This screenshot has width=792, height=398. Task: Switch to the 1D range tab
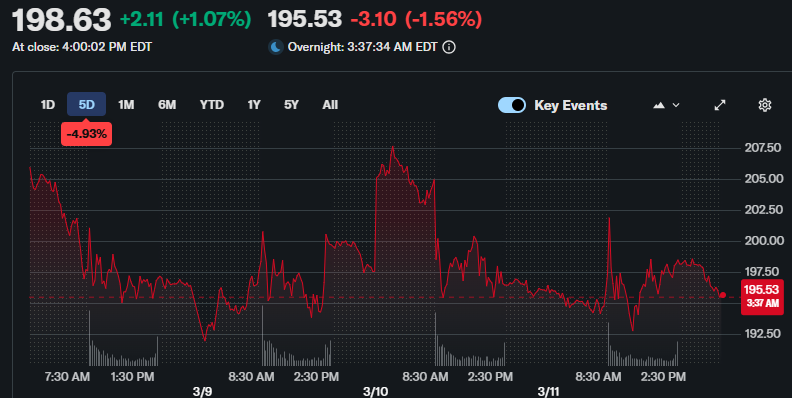pos(47,105)
